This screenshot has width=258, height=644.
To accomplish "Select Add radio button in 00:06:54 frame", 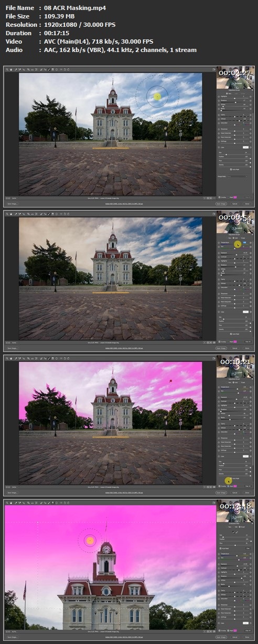I will pyautogui.click(x=233, y=238).
